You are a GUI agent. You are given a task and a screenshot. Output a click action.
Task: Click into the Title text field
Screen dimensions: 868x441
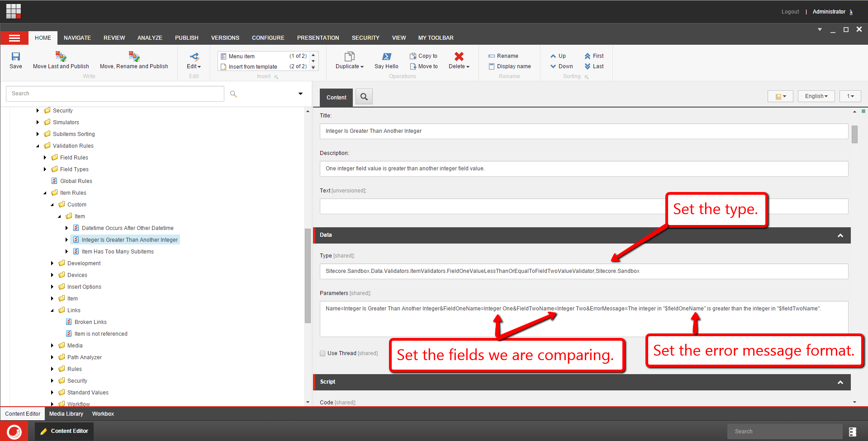coord(583,131)
